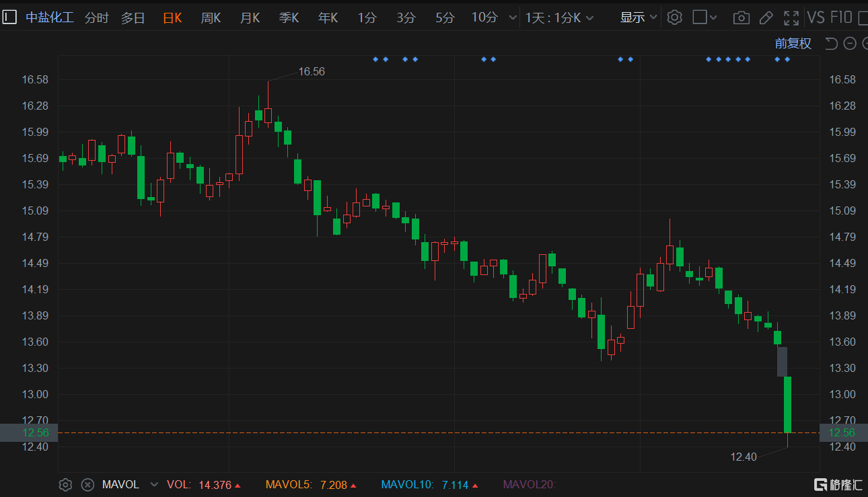
Task: Click the 12.40 low price label
Action: click(744, 457)
